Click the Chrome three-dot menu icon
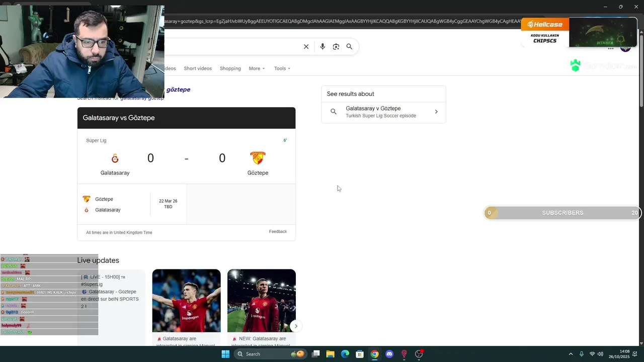The image size is (644, 362). 611,48
